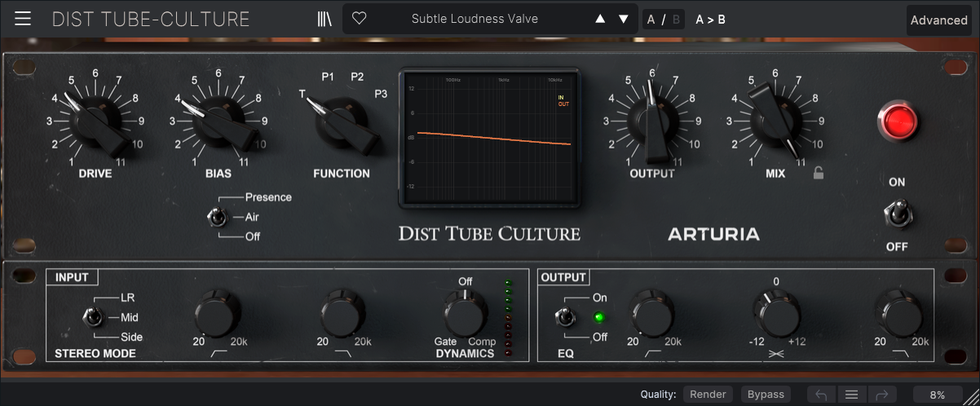Click the red power indicator light

coord(897,122)
